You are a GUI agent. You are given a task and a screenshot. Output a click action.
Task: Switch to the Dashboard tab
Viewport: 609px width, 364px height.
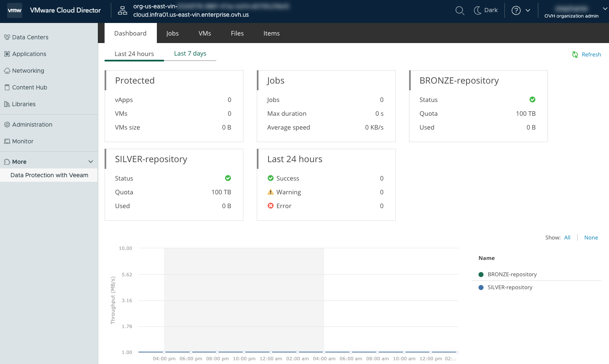[x=130, y=33]
